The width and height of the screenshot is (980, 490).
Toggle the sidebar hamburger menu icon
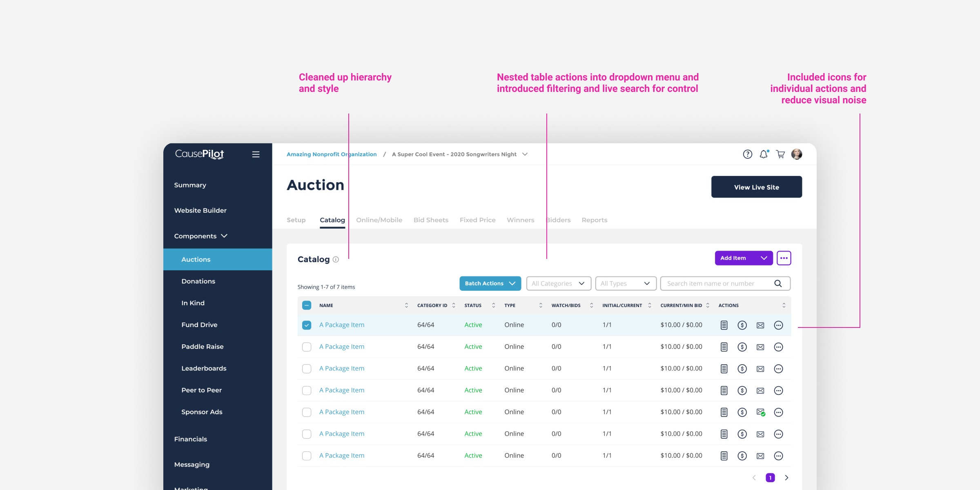(x=256, y=154)
